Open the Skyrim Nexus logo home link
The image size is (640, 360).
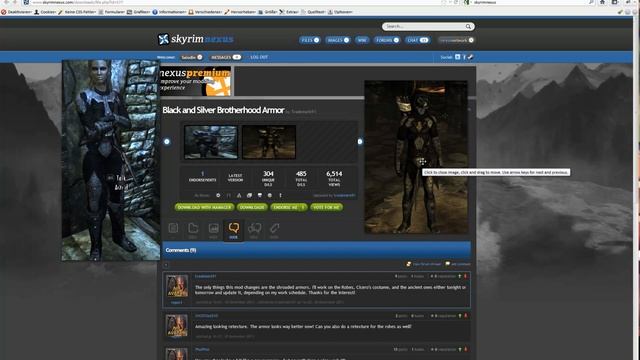pyautogui.click(x=196, y=39)
